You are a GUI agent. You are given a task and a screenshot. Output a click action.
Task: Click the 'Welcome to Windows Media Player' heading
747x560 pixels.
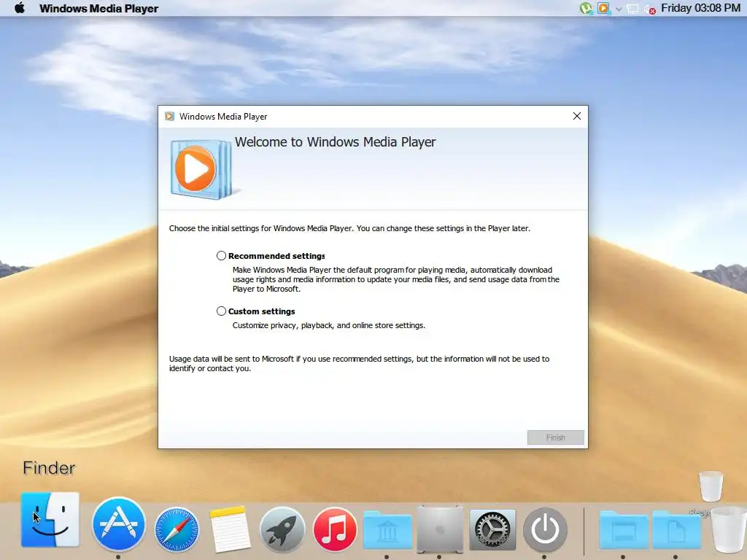click(335, 142)
